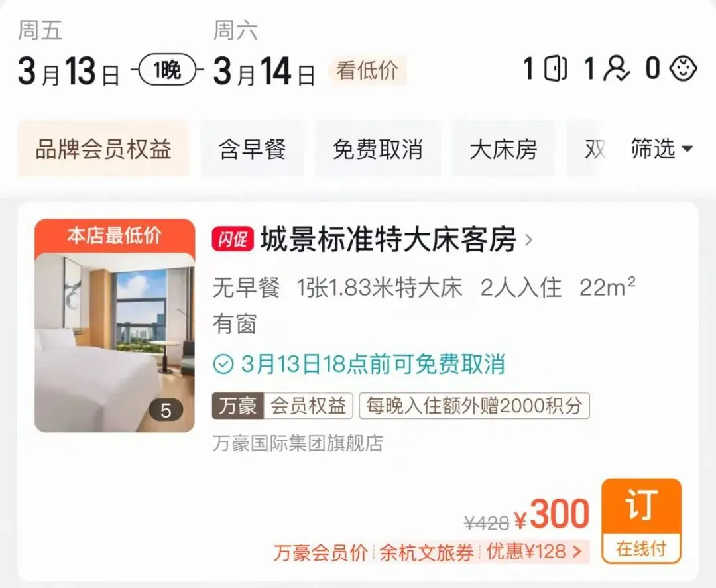Toggle the 含早餐 breakfast filter
This screenshot has width=716, height=588.
(252, 149)
